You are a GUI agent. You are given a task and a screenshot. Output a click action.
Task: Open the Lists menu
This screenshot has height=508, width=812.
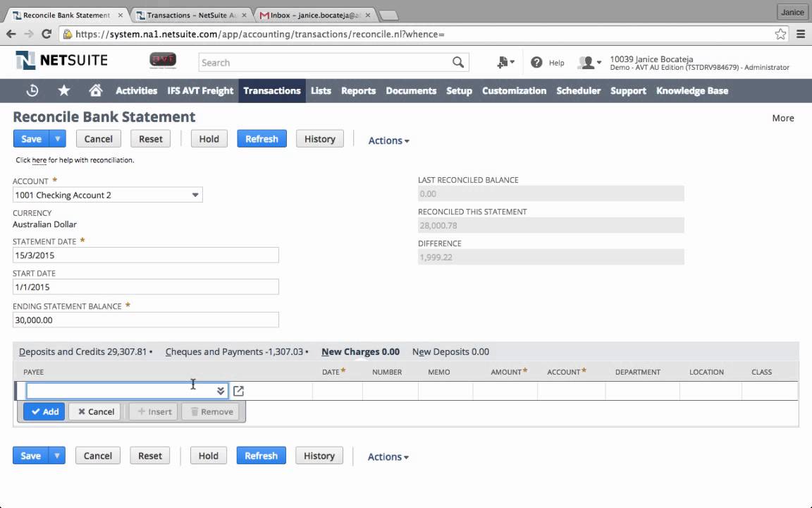pyautogui.click(x=321, y=91)
